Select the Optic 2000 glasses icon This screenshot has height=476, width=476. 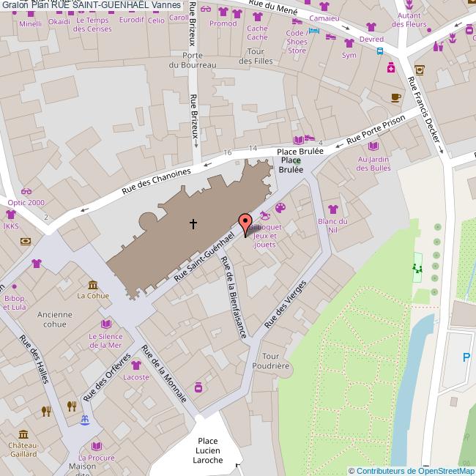(x=26, y=190)
